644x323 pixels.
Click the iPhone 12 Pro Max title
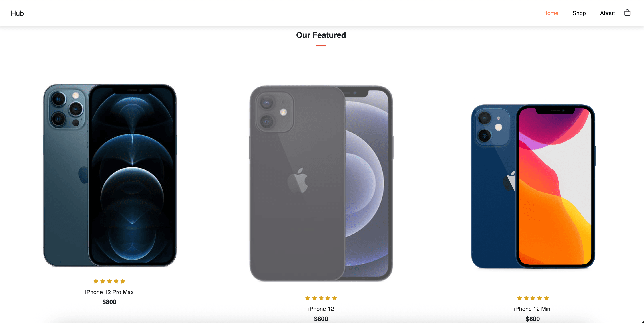[109, 292]
